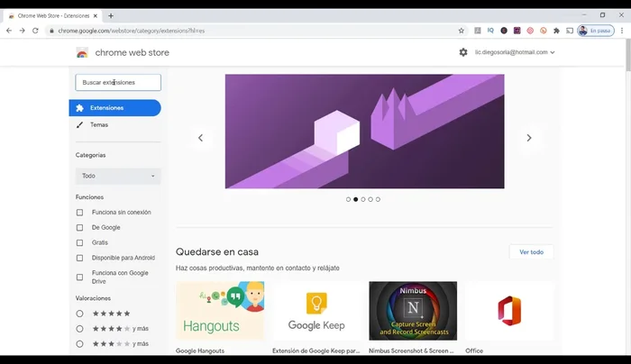Image resolution: width=631 pixels, height=364 pixels.
Task: Jump to fifth carousel slide dot
Action: (378, 199)
